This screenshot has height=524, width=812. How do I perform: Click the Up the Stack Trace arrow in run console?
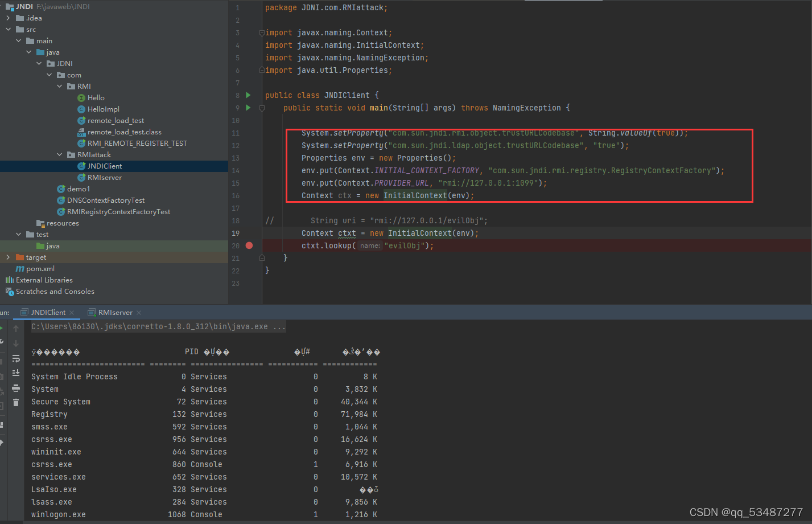click(x=16, y=329)
